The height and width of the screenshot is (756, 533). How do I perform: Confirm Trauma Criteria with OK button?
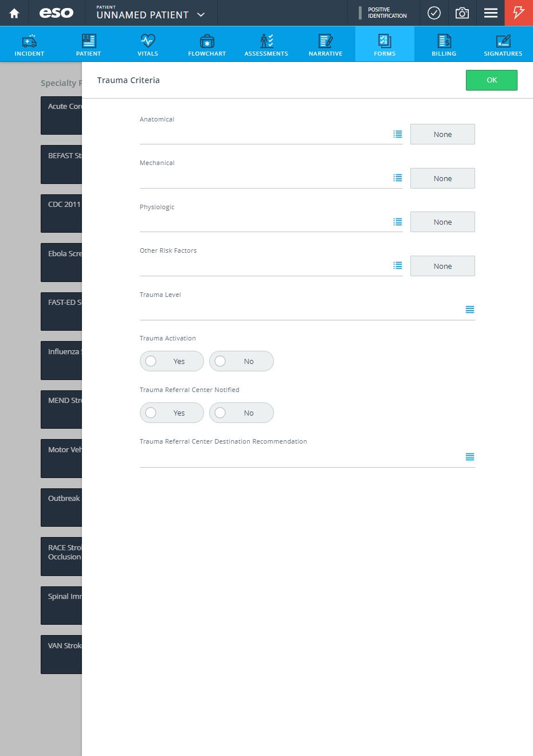click(492, 80)
